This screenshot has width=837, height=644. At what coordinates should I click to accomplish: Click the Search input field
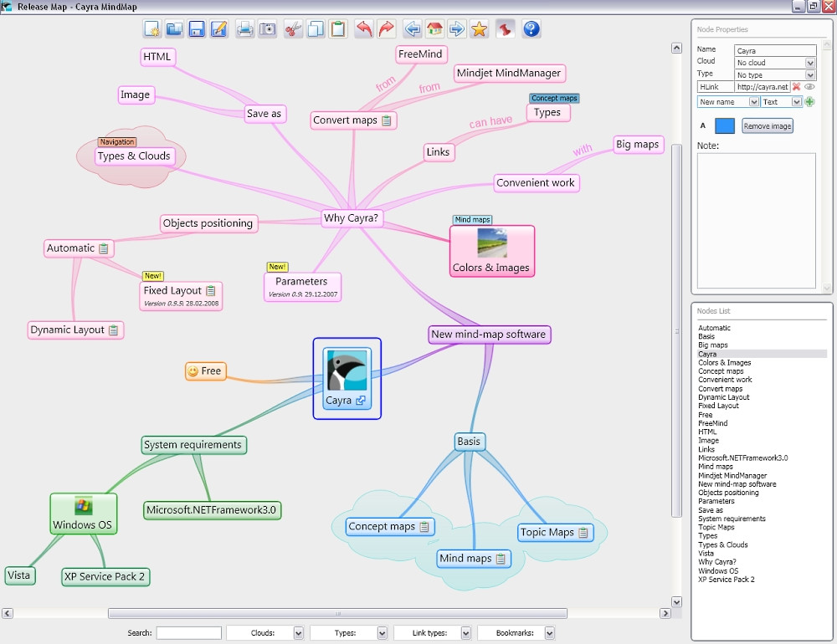pyautogui.click(x=188, y=633)
